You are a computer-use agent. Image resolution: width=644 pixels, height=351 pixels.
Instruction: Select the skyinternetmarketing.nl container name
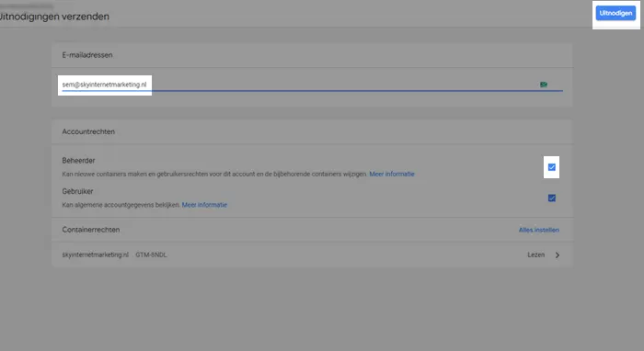(x=96, y=255)
